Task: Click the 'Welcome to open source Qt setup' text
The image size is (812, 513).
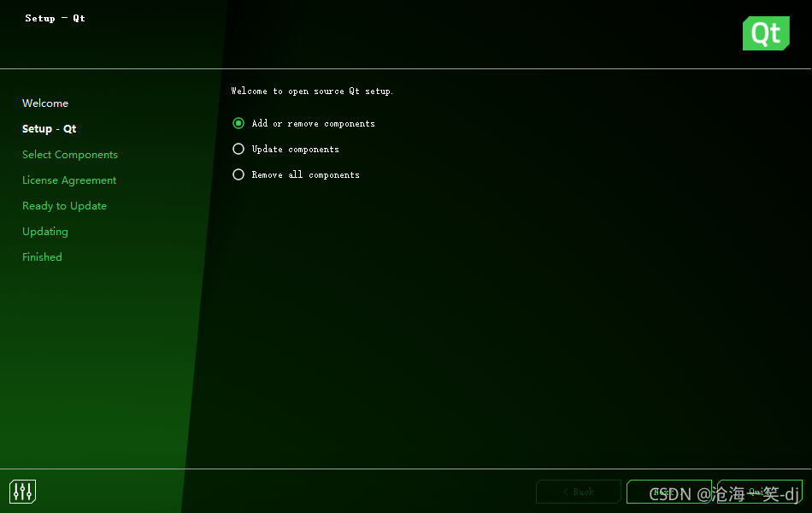Action: 312,91
